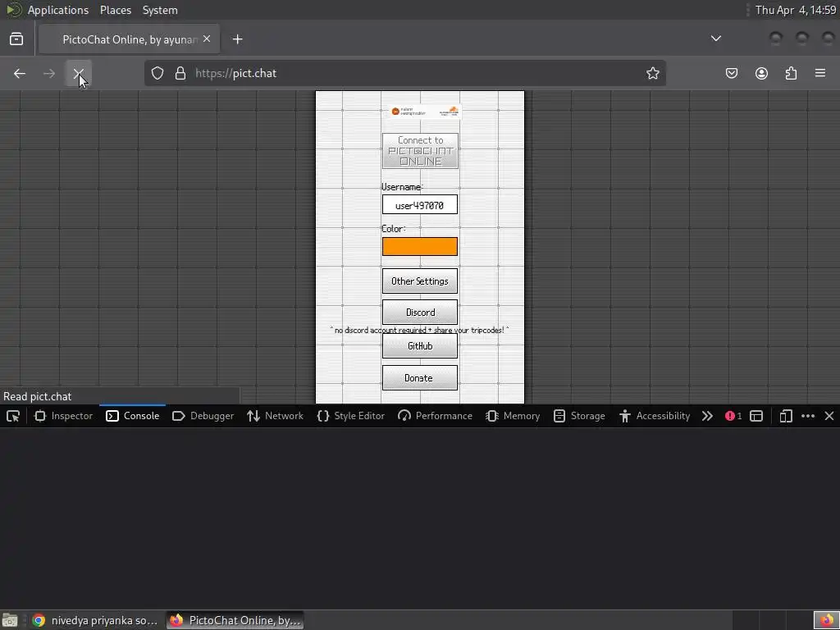Image resolution: width=840 pixels, height=630 pixels.
Task: Close the PictoChat Online tab
Action: click(x=207, y=39)
